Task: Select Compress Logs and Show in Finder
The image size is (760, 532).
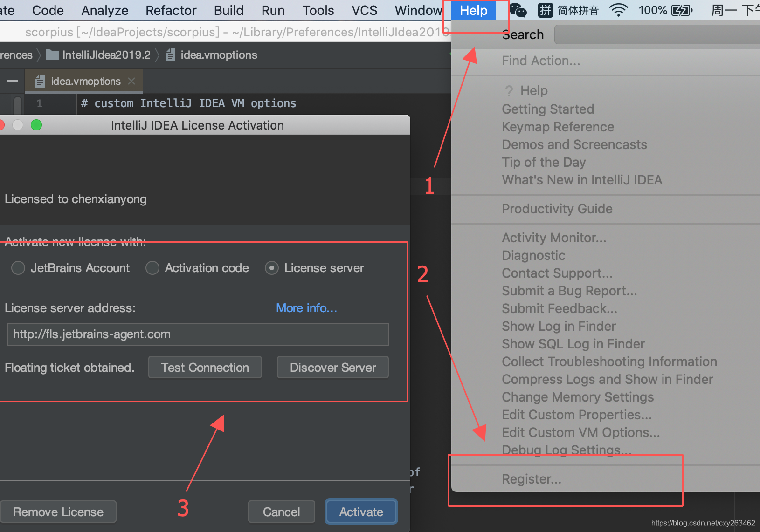Action: pyautogui.click(x=608, y=379)
